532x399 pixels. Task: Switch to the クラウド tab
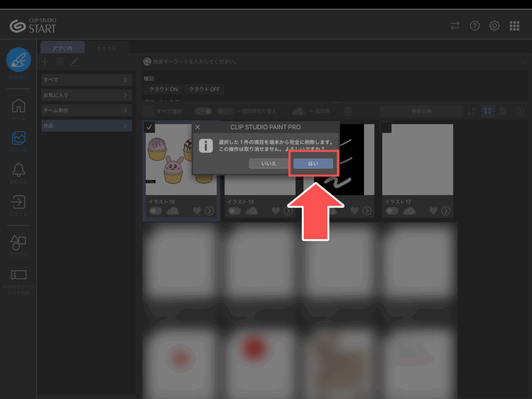point(105,48)
